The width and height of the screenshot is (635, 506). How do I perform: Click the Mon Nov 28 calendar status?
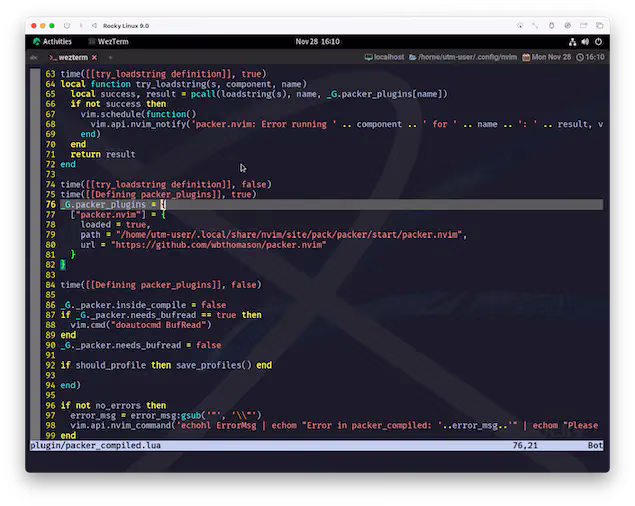click(x=546, y=57)
